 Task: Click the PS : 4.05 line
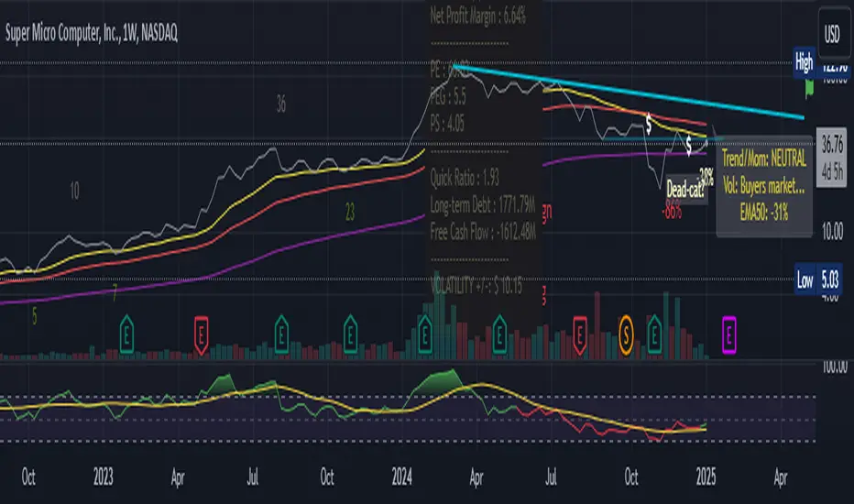447,124
